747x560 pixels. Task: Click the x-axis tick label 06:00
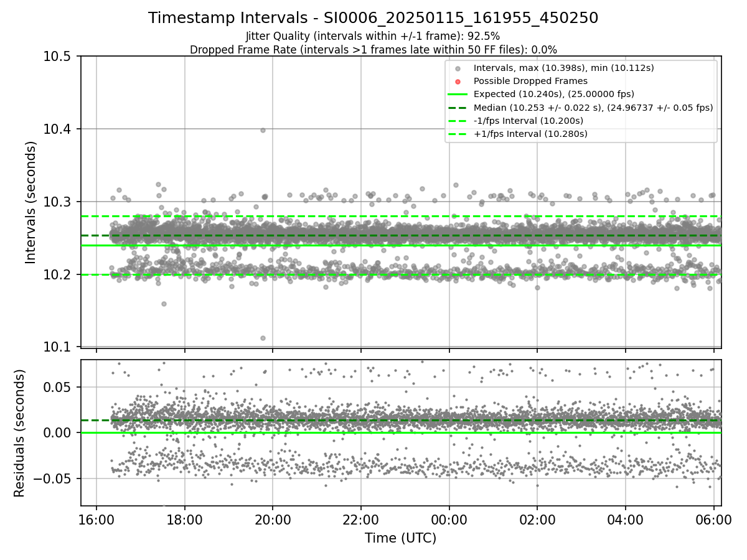713,520
